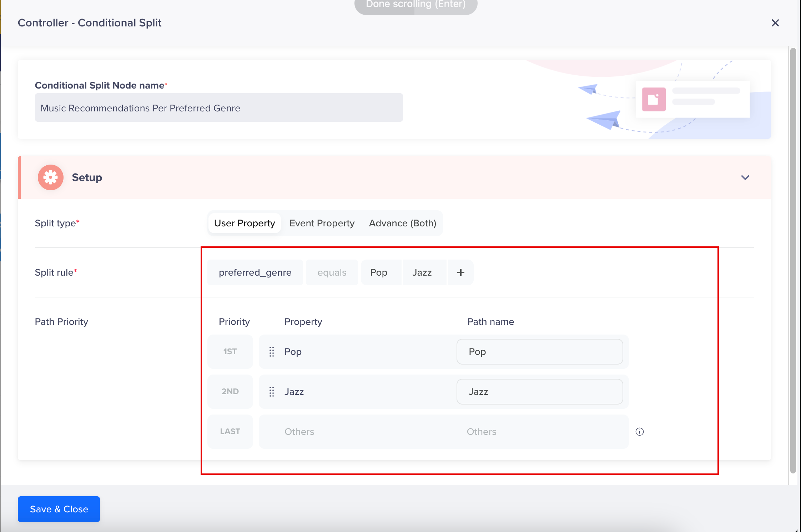Click the Setup gear icon
Screen dimensions: 801x532
(50, 177)
